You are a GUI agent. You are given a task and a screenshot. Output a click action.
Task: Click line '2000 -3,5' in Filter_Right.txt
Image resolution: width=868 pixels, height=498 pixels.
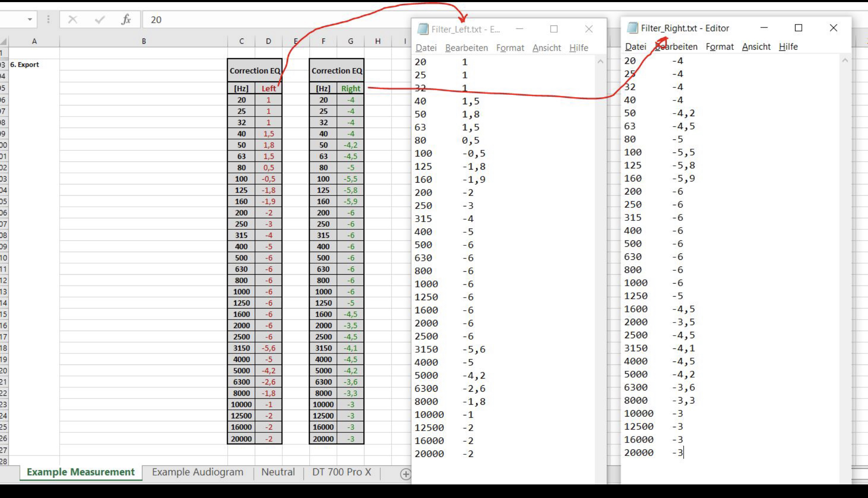[x=659, y=322]
